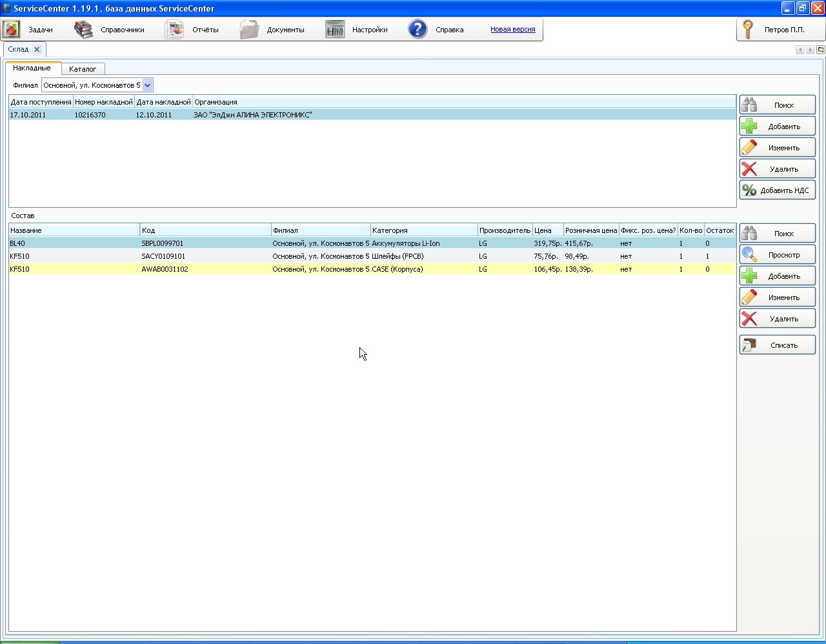This screenshot has width=826, height=644.
Task: Follow the Новая версия link
Action: 513,29
